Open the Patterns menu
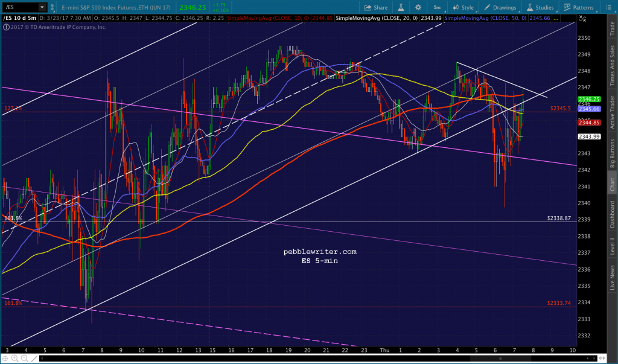The image size is (618, 364). [x=579, y=7]
